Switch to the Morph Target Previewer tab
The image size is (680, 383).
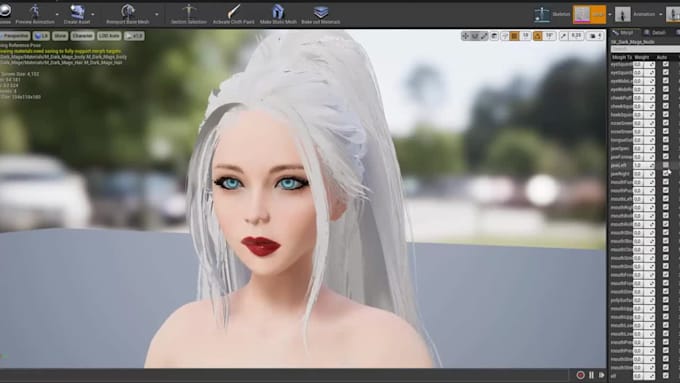[625, 33]
